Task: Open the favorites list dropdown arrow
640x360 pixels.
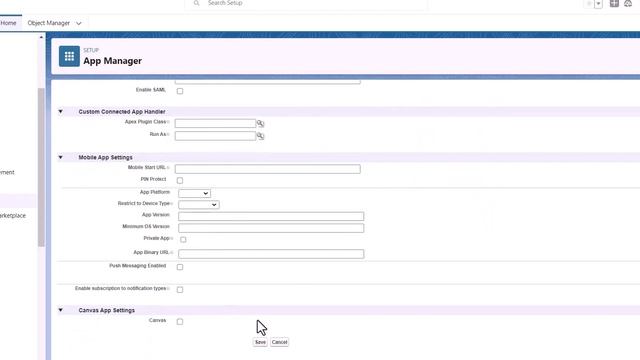Action: coord(598,4)
